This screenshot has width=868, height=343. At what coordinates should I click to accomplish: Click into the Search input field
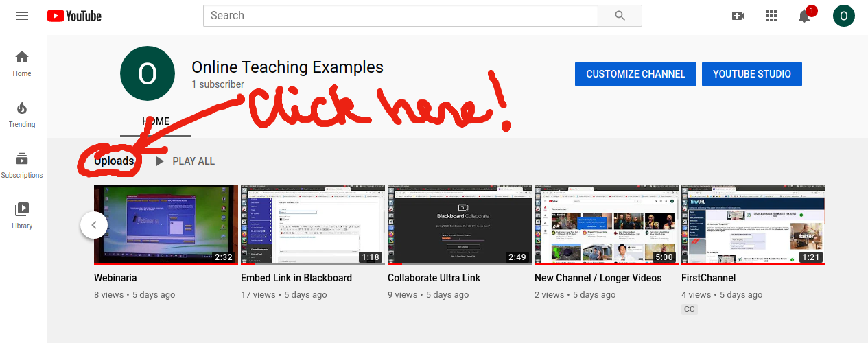click(x=400, y=16)
